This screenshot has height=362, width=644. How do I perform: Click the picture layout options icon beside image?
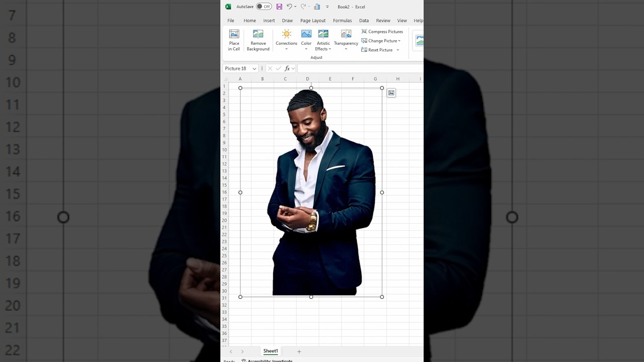click(x=391, y=93)
